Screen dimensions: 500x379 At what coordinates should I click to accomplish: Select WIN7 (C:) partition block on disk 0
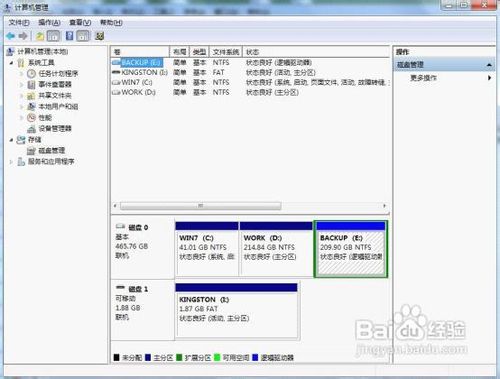click(x=207, y=249)
